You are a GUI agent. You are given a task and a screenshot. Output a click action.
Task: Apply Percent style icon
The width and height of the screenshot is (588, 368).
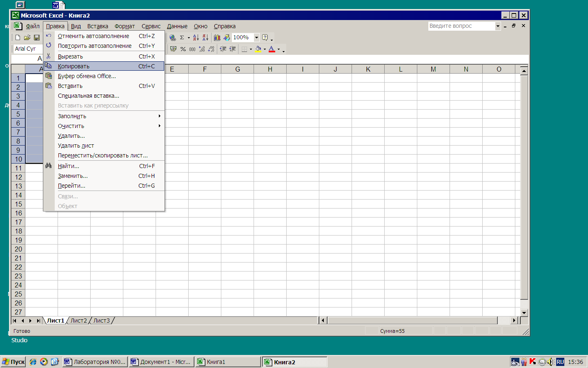[183, 49]
